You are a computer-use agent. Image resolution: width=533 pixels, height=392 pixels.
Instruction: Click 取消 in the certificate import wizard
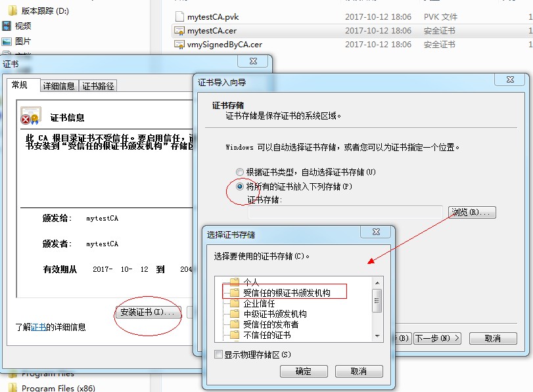pos(493,338)
